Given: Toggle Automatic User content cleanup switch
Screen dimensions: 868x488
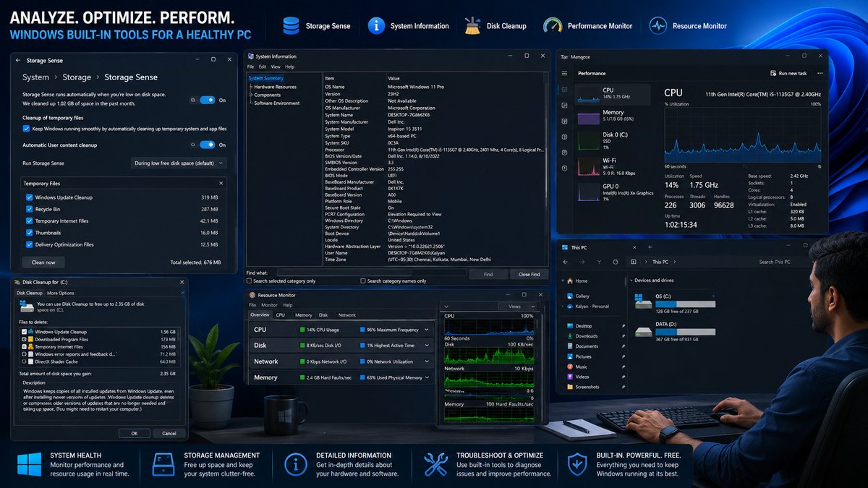Looking at the screenshot, I should (x=207, y=145).
